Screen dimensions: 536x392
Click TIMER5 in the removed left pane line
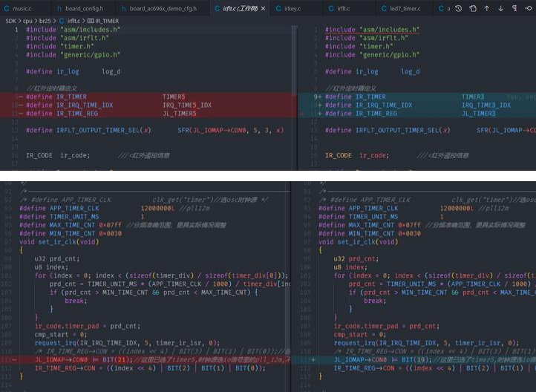(x=174, y=97)
